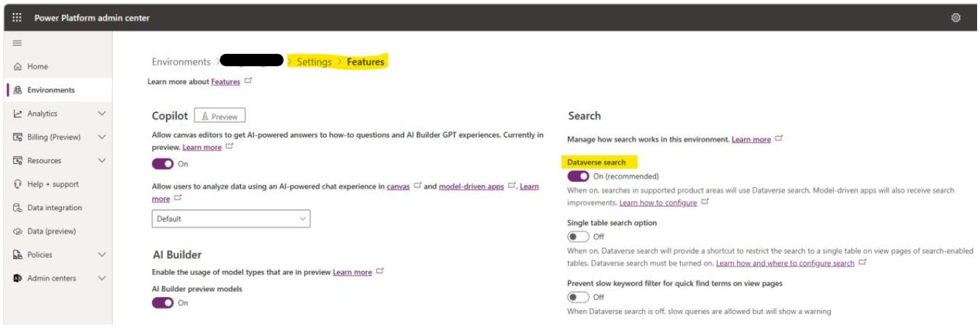Click the Copilot Preview badge button
Image resolution: width=980 pixels, height=329 pixels.
click(x=220, y=116)
